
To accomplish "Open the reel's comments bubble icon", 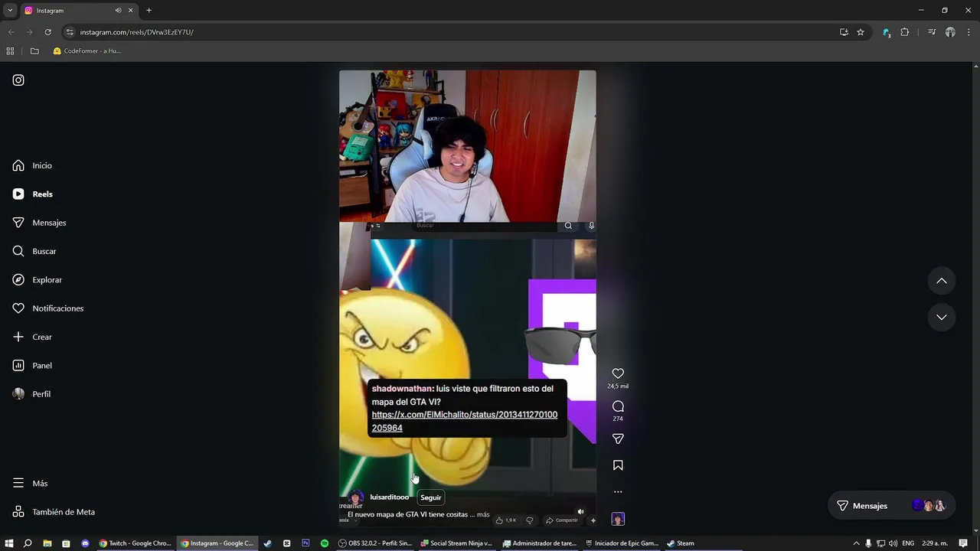I will pos(618,406).
